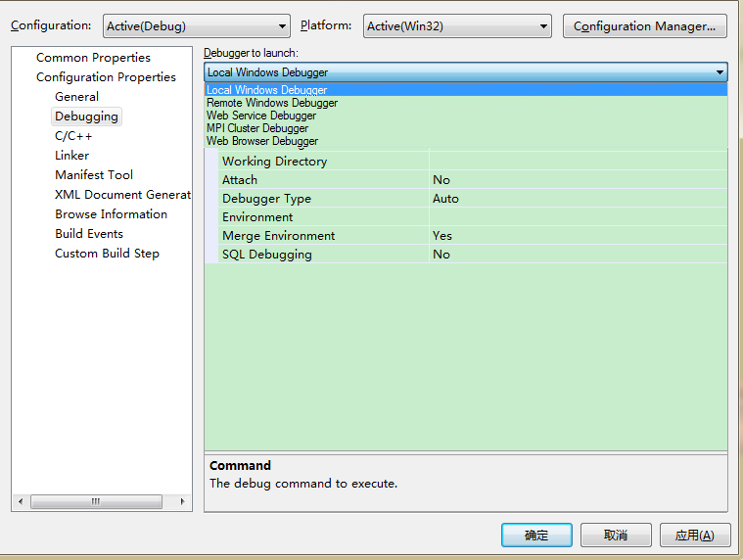Click the Environment empty value field

[x=579, y=217]
